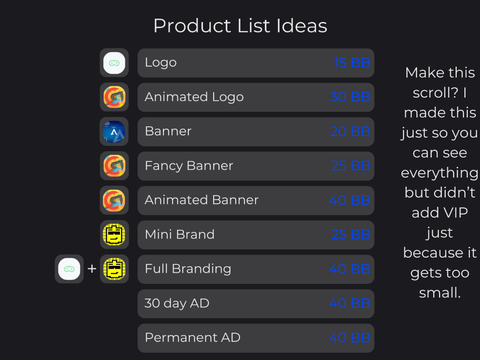Select the Full Branding product
The image size is (480, 360).
[256, 269]
